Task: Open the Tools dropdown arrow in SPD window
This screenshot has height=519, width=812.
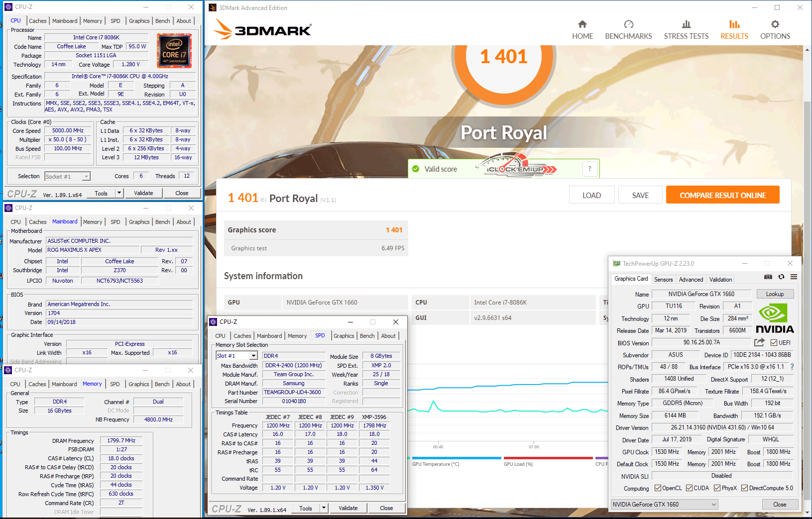Action: (324, 508)
